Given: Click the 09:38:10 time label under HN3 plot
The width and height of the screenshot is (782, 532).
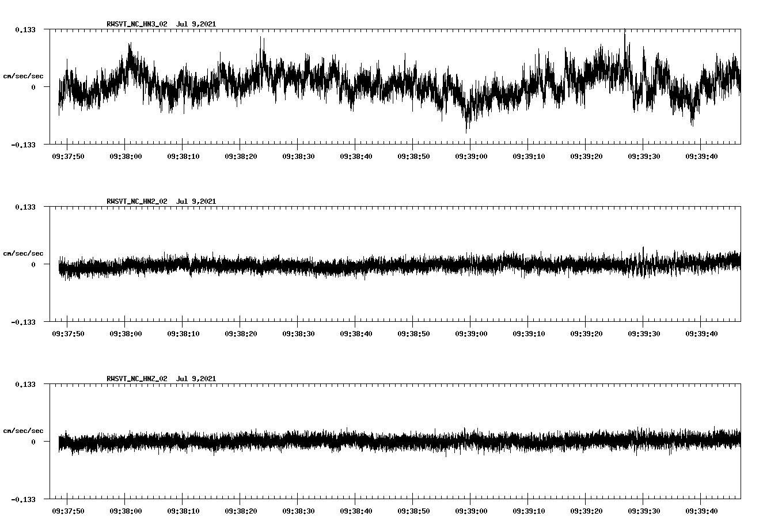Looking at the screenshot, I should point(183,157).
